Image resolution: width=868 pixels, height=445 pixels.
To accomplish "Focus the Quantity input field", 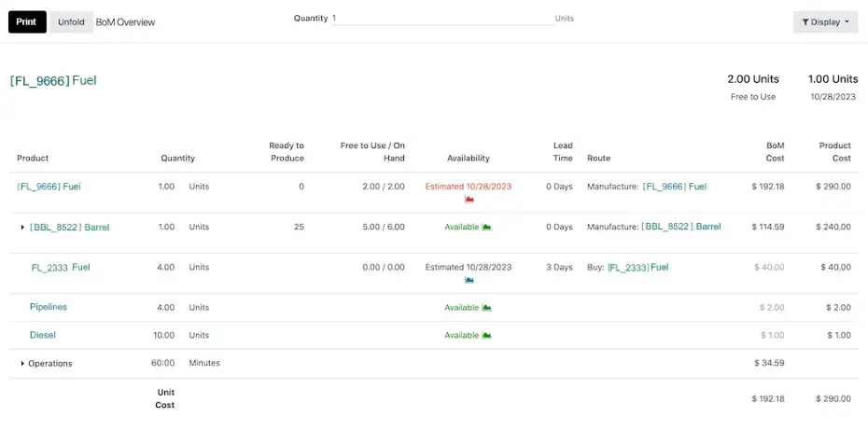I will (441, 19).
